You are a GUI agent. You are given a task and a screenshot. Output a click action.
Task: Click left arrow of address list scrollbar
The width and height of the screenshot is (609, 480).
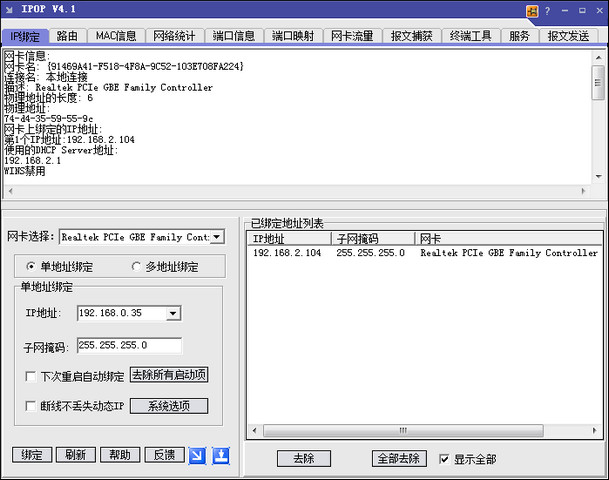coord(254,430)
